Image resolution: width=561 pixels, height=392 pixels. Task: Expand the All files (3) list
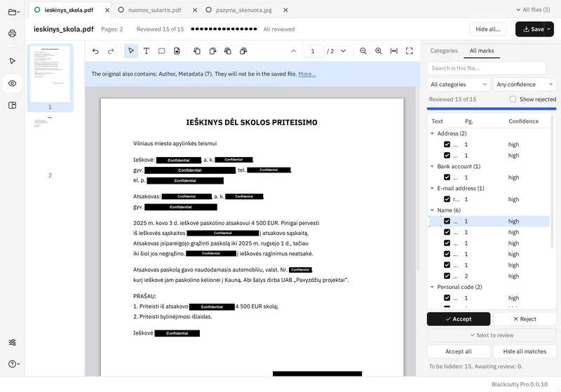(533, 10)
